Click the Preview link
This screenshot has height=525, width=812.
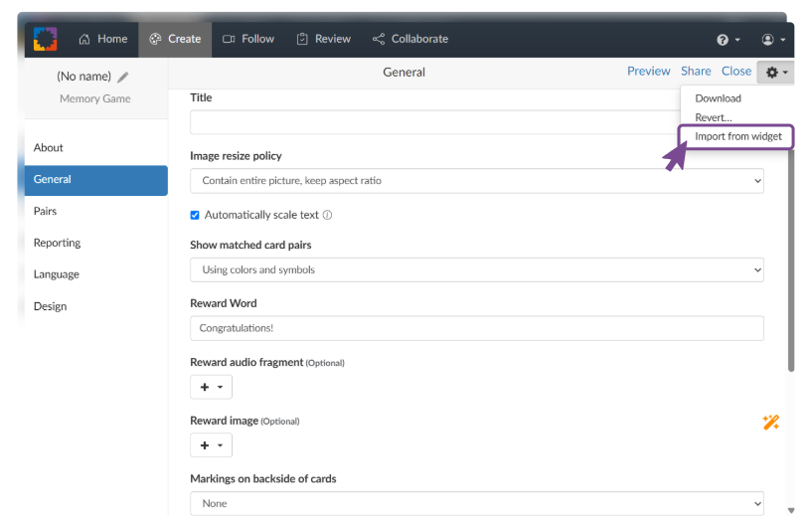pos(648,71)
